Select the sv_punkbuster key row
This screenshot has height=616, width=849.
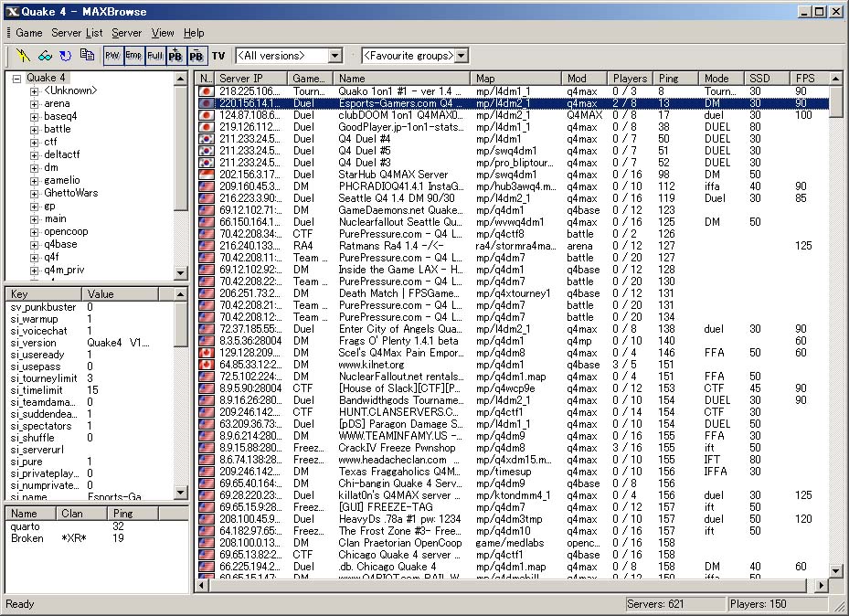point(90,307)
